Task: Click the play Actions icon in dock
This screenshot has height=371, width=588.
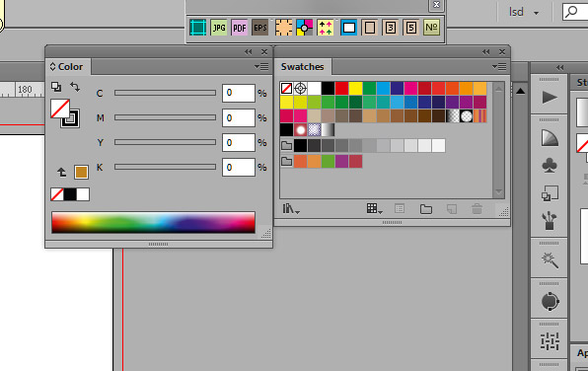Action: 550,98
